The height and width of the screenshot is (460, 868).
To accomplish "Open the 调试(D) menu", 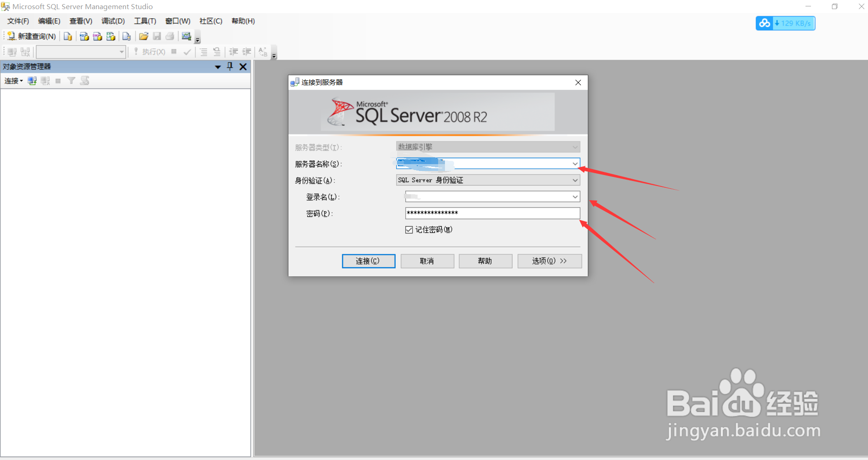I will (113, 21).
